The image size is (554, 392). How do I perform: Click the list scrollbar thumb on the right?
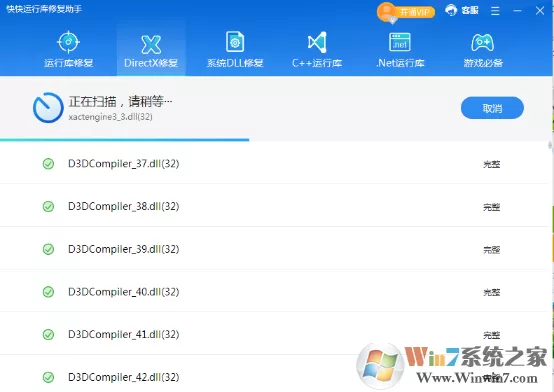click(x=550, y=145)
